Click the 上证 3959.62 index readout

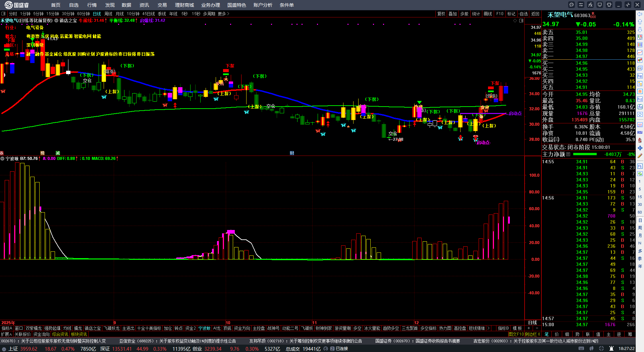click(x=23, y=349)
